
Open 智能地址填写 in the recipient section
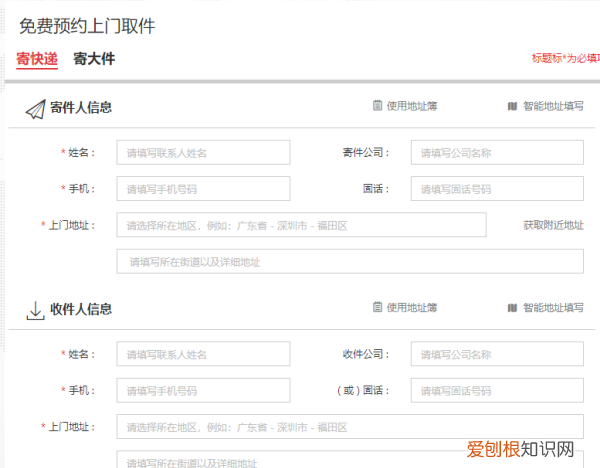tap(553, 308)
